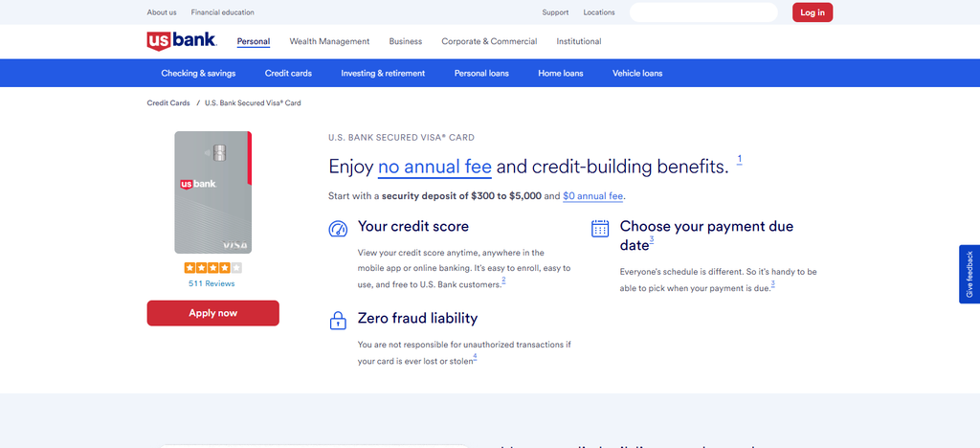
Task: Expand the Vehicle loans menu
Action: tap(637, 73)
